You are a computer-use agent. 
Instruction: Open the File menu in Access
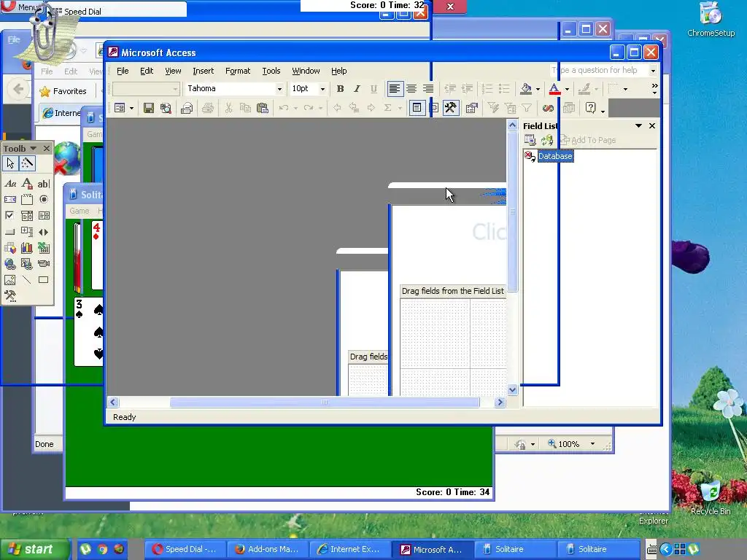tap(123, 71)
